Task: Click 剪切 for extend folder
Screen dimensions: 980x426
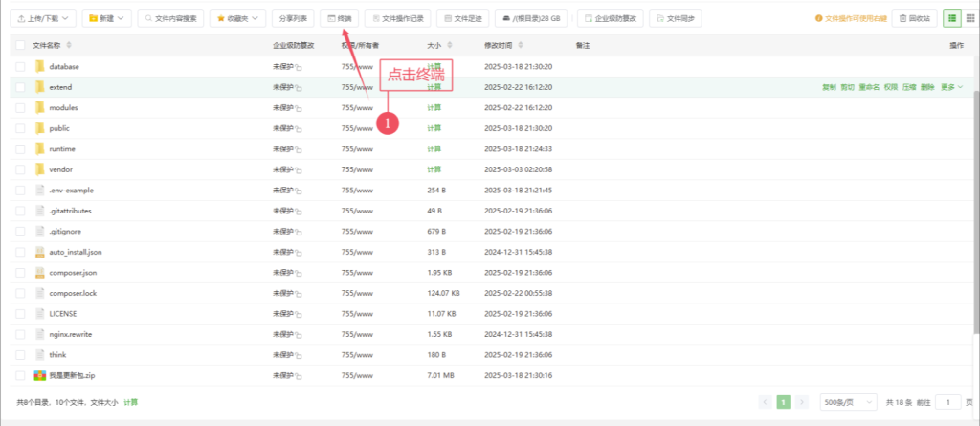Action: [847, 87]
